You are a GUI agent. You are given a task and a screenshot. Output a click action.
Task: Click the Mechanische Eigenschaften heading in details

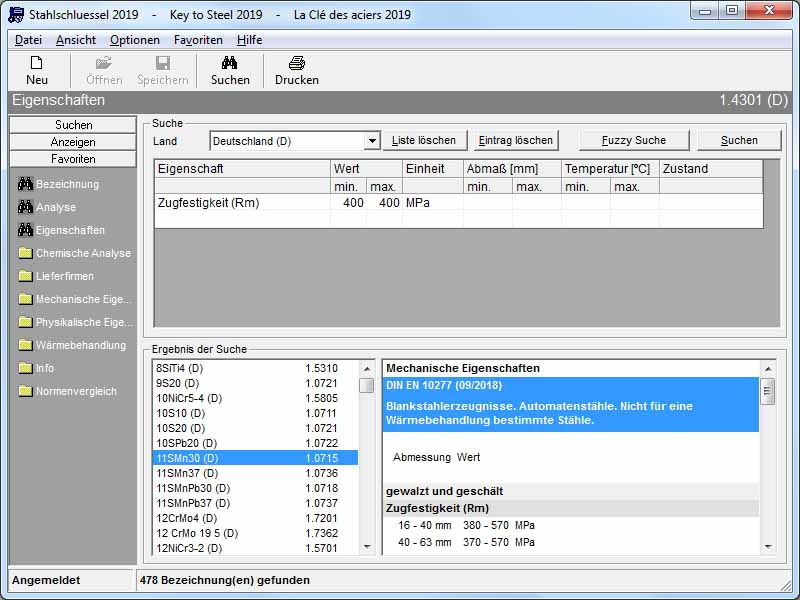tap(463, 368)
